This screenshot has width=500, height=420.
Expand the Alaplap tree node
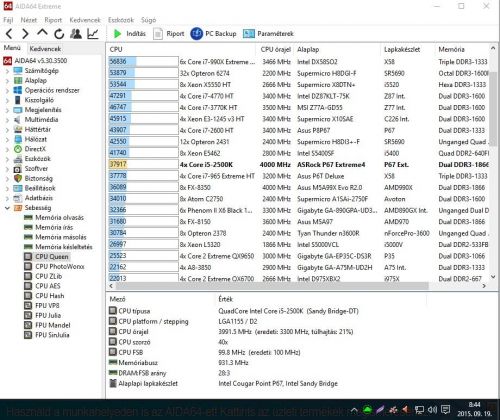tap(7, 81)
